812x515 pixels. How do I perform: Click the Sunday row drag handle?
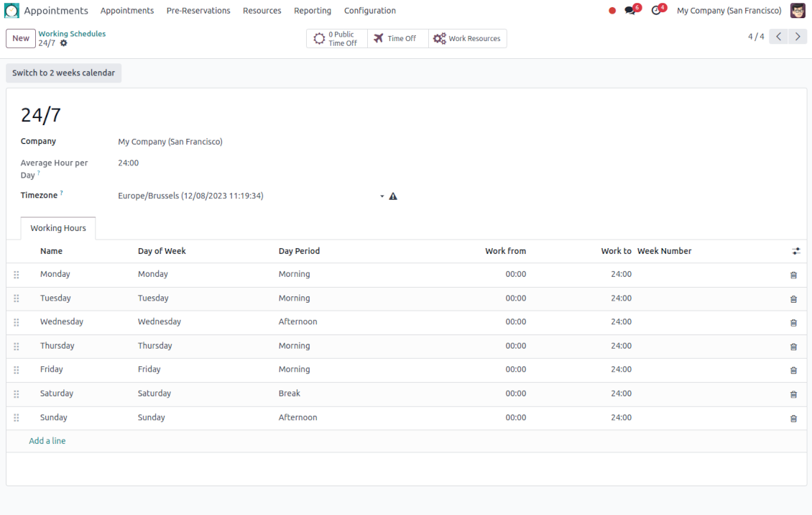17,418
